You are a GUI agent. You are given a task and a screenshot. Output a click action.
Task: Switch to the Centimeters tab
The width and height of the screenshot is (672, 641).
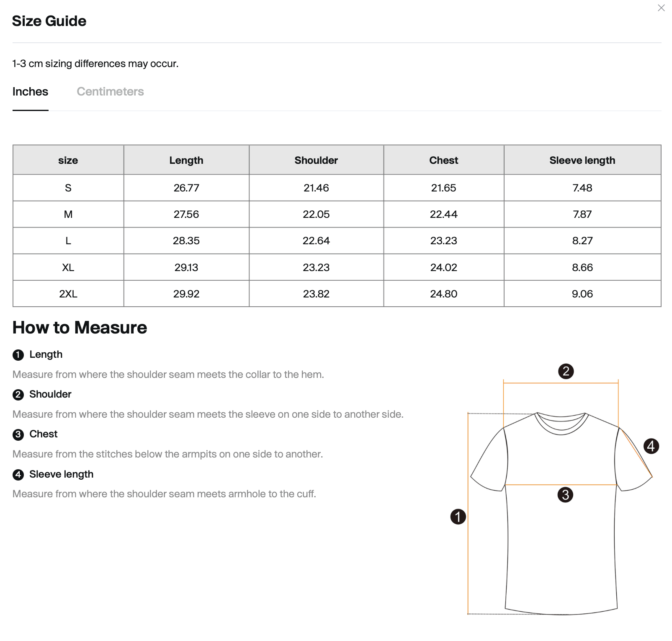[x=110, y=92]
